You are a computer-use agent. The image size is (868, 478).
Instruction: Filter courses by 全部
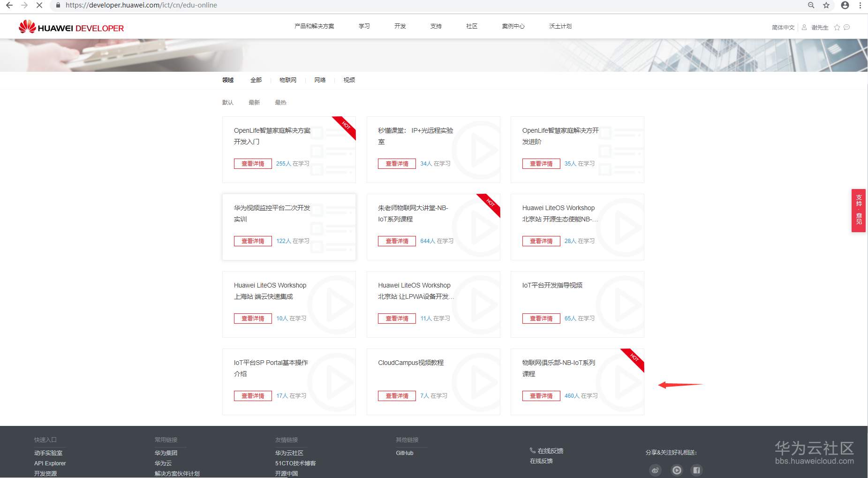256,80
